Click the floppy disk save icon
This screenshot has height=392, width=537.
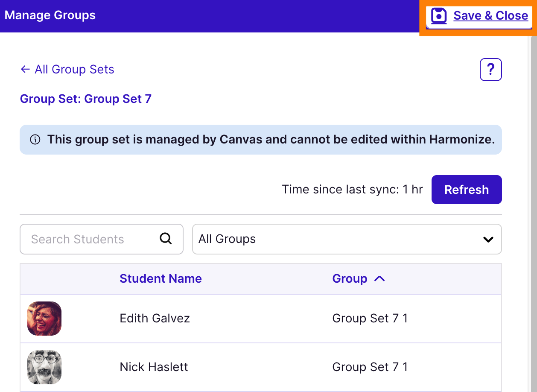(x=439, y=16)
